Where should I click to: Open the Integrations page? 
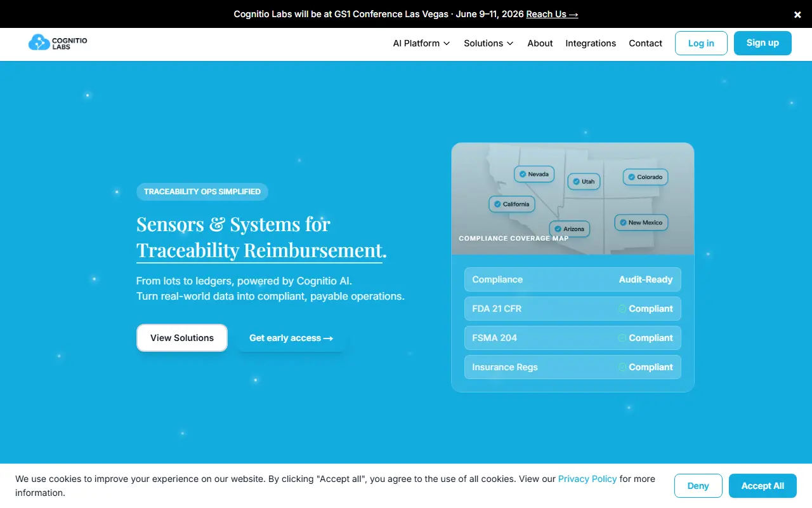pyautogui.click(x=591, y=43)
